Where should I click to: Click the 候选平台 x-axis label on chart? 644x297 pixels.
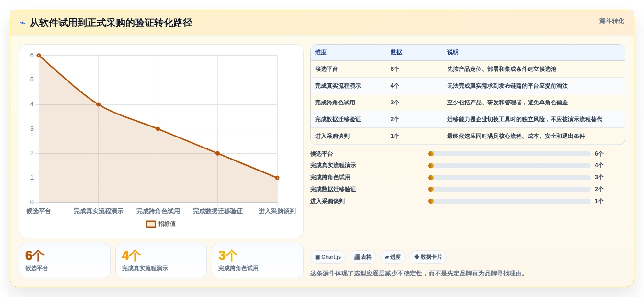point(39,211)
